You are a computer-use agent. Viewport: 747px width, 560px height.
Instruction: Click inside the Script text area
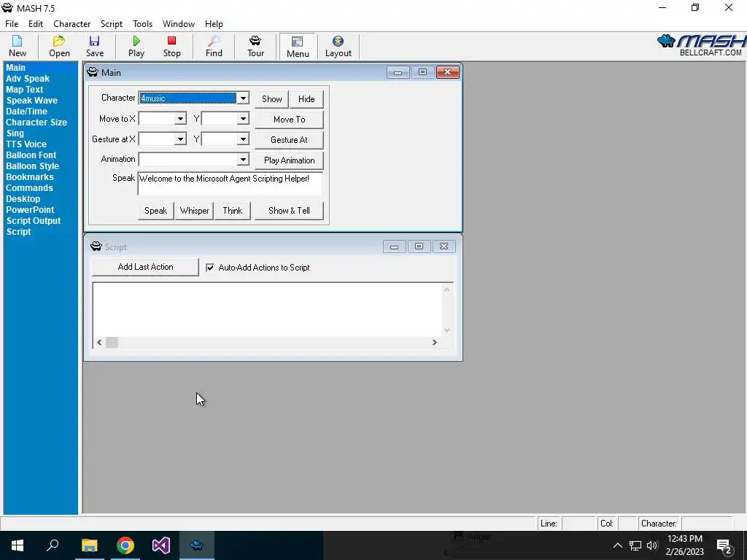[268, 309]
